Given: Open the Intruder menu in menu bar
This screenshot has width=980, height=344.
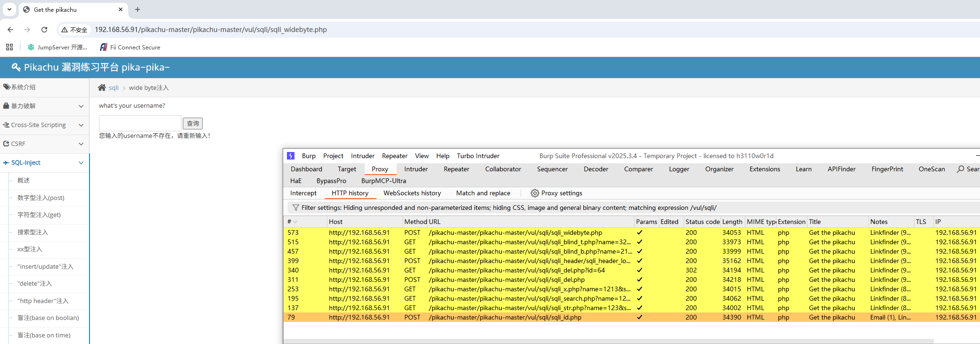Looking at the screenshot, I should [363, 156].
